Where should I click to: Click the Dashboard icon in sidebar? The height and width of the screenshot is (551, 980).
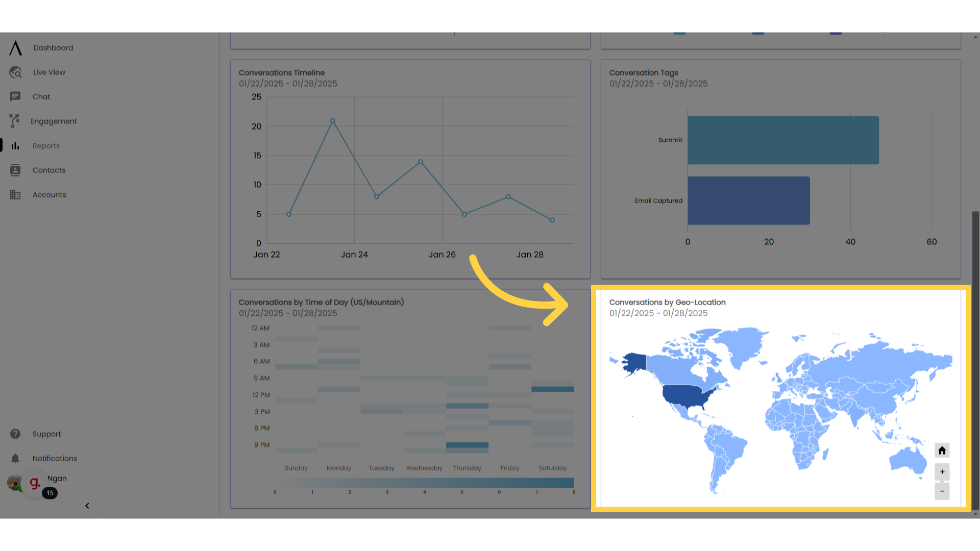pyautogui.click(x=15, y=48)
